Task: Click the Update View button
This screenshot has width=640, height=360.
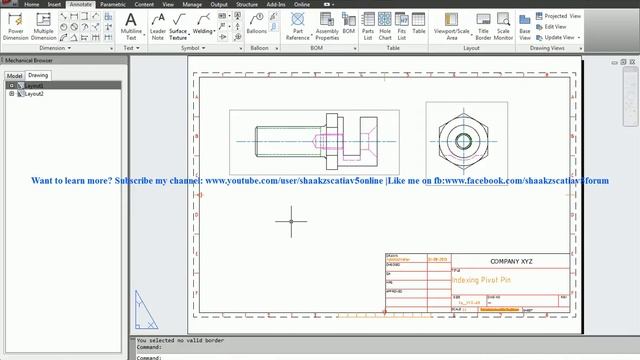Action: click(x=555, y=37)
